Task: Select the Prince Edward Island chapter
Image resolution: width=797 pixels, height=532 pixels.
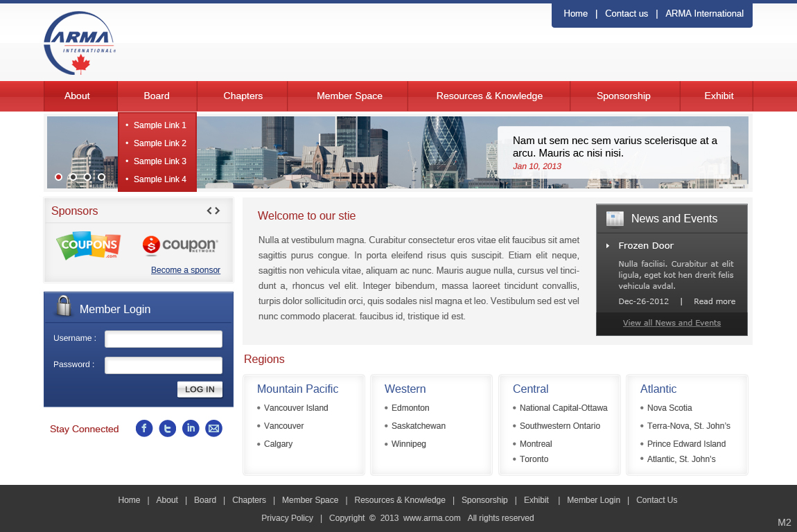Action: click(686, 444)
